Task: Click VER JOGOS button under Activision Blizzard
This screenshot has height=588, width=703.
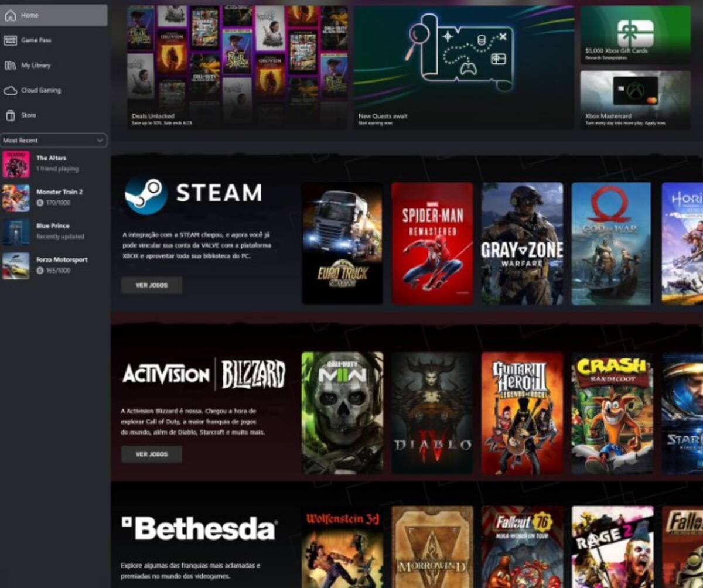Action: (152, 454)
